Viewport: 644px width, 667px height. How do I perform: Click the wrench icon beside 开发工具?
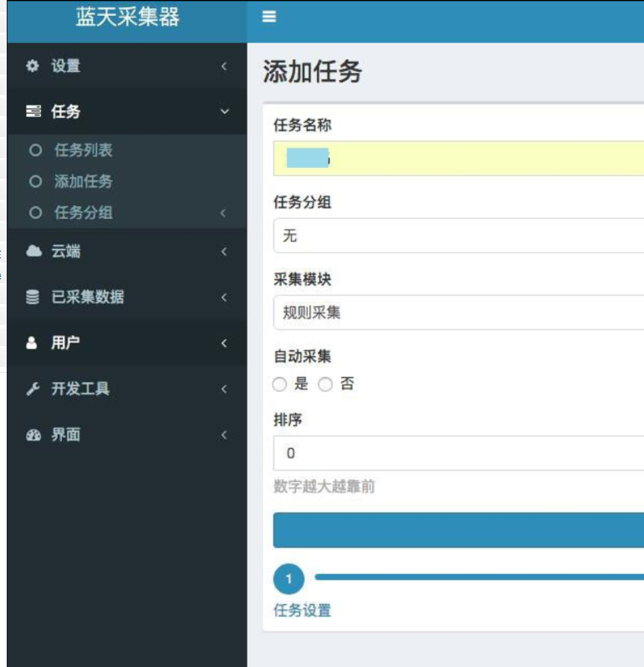click(33, 390)
